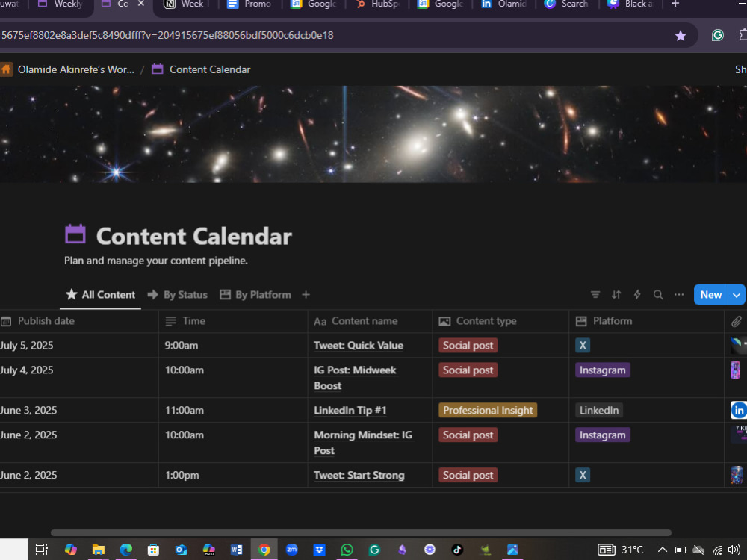Open the Content name column header menu
747x560 pixels.
(371, 321)
